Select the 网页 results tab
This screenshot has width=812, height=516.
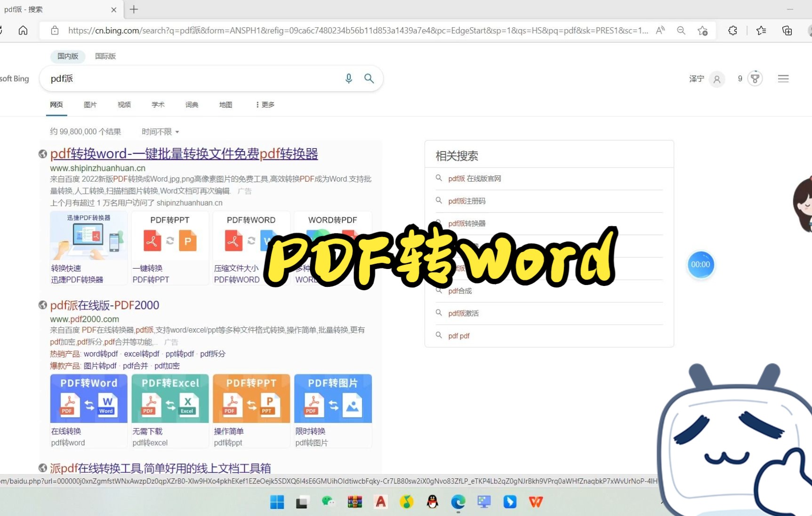(x=56, y=104)
